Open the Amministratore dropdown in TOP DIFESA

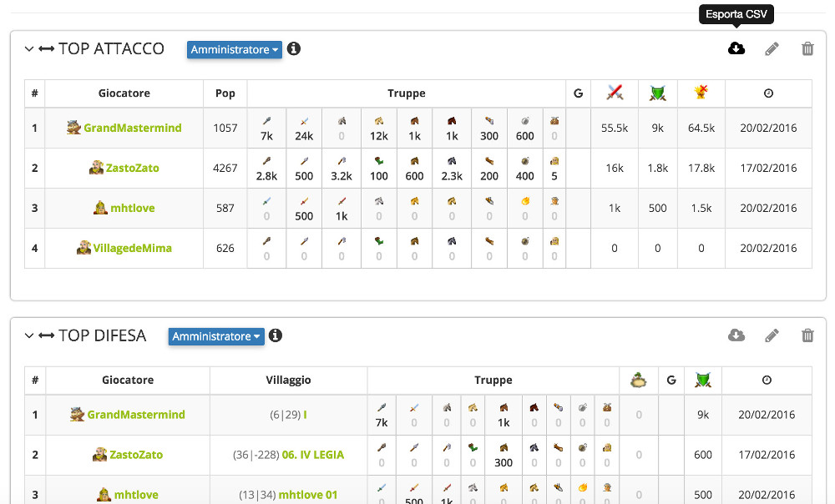click(216, 336)
